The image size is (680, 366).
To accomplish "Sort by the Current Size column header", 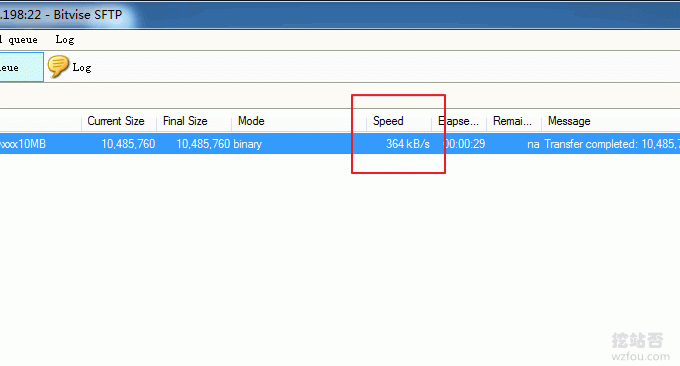I will click(116, 121).
